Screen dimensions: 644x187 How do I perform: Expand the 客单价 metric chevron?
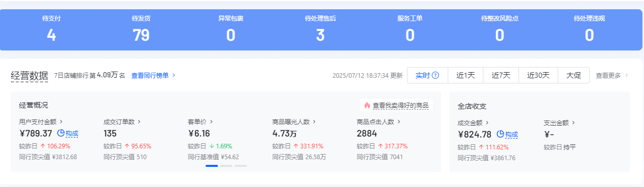point(211,122)
